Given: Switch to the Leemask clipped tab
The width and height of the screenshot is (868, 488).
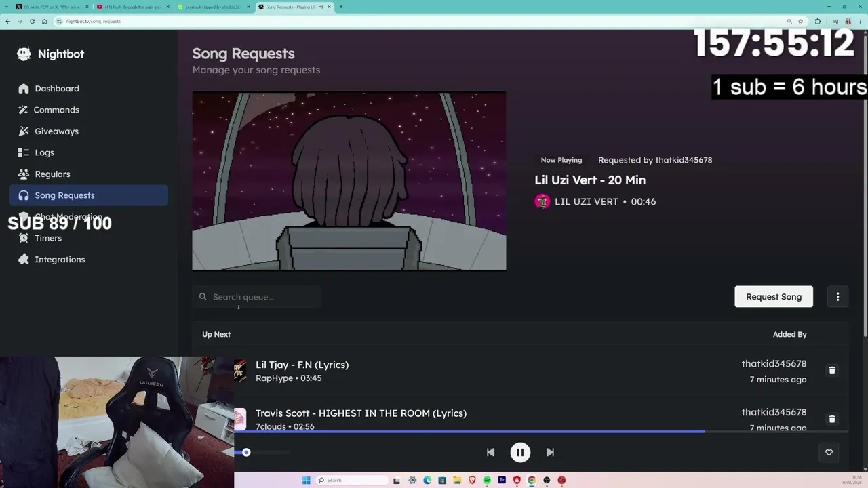Looking at the screenshot, I should click(x=212, y=7).
